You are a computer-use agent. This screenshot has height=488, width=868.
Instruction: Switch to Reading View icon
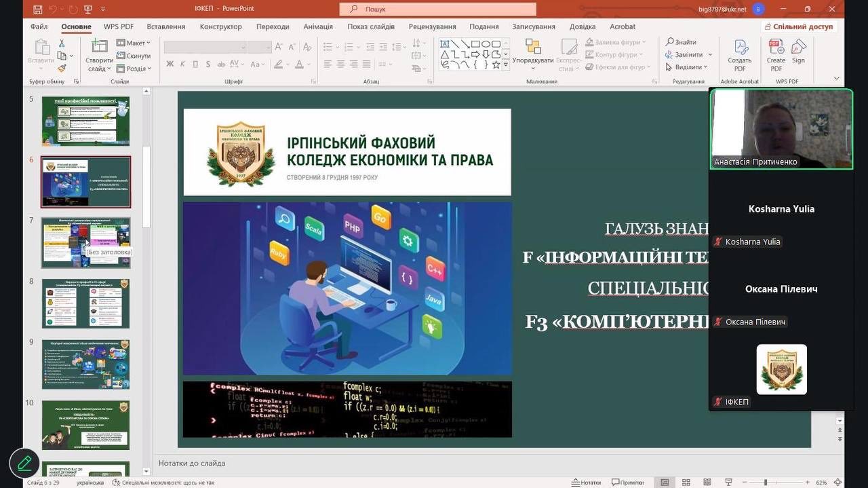(x=707, y=483)
